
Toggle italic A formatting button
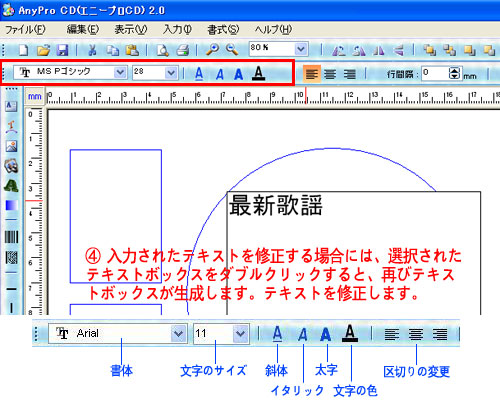click(219, 74)
